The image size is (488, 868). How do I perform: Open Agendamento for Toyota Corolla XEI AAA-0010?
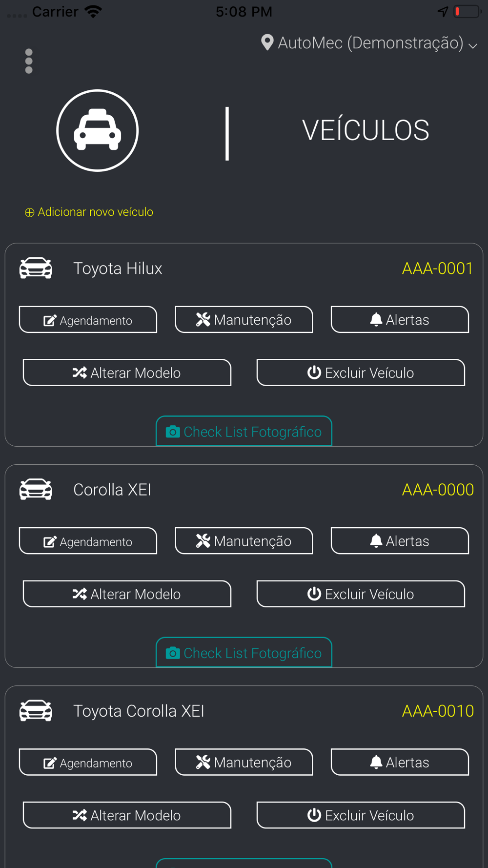[88, 762]
